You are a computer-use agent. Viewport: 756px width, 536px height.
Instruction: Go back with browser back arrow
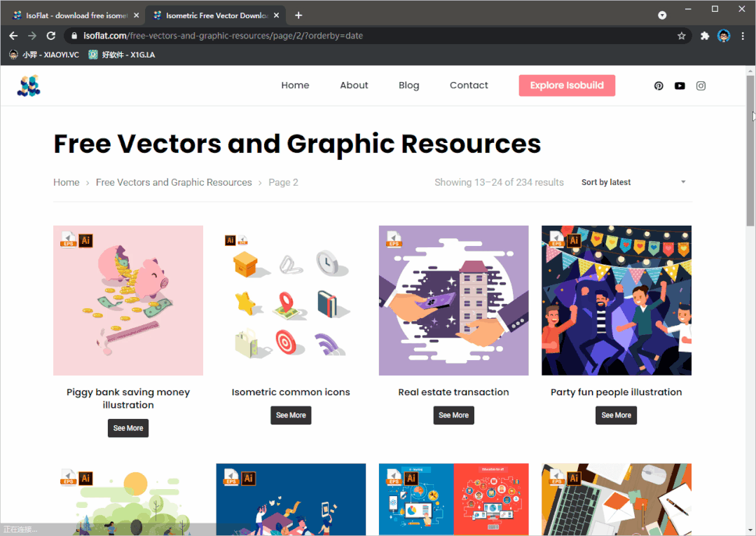click(13, 36)
